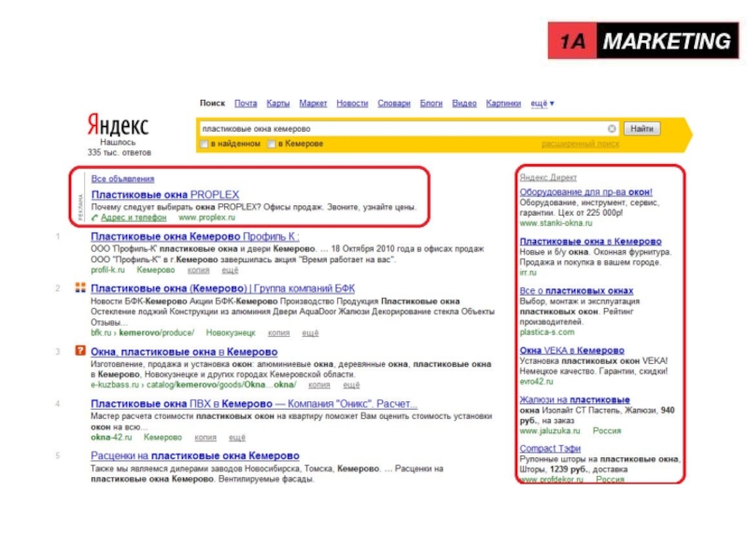747x560 pixels.
Task: Open 'Окна, пластиковые окна в Кемерово' result
Action: pyautogui.click(x=184, y=352)
